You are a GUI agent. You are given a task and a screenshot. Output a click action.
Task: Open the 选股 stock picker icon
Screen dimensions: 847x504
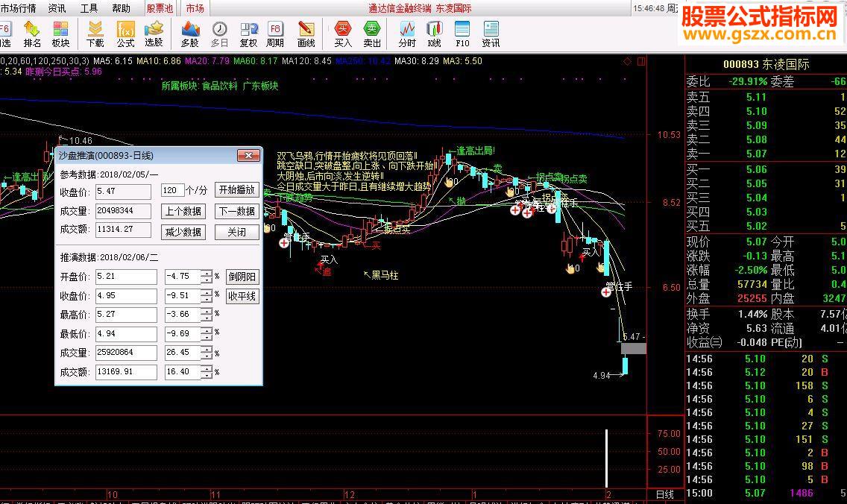(154, 34)
